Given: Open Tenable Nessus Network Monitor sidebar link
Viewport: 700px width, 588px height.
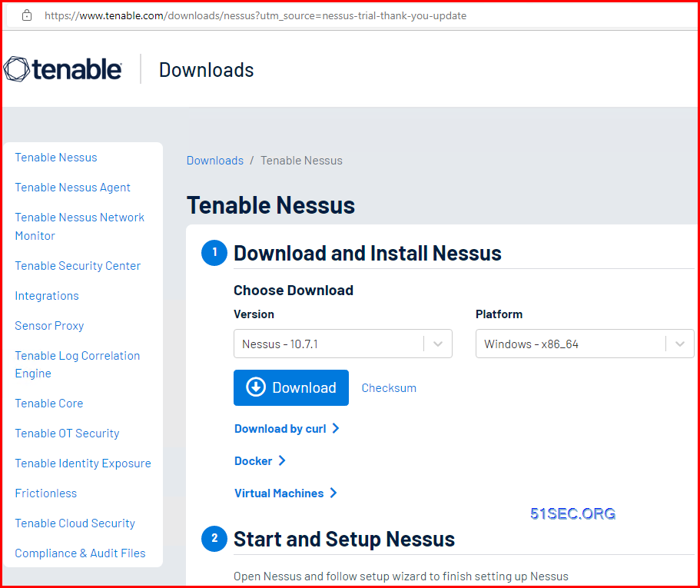Looking at the screenshot, I should (x=79, y=226).
